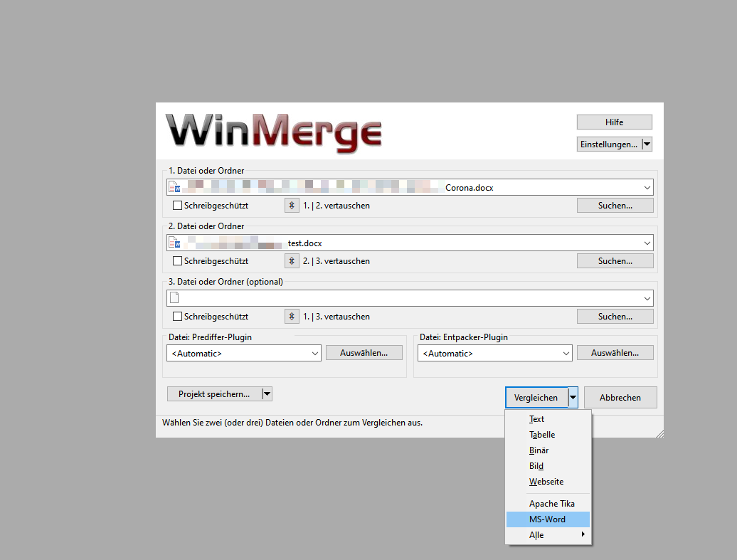This screenshot has width=737, height=560.
Task: Click the Corona.docx path field
Action: 410,188
